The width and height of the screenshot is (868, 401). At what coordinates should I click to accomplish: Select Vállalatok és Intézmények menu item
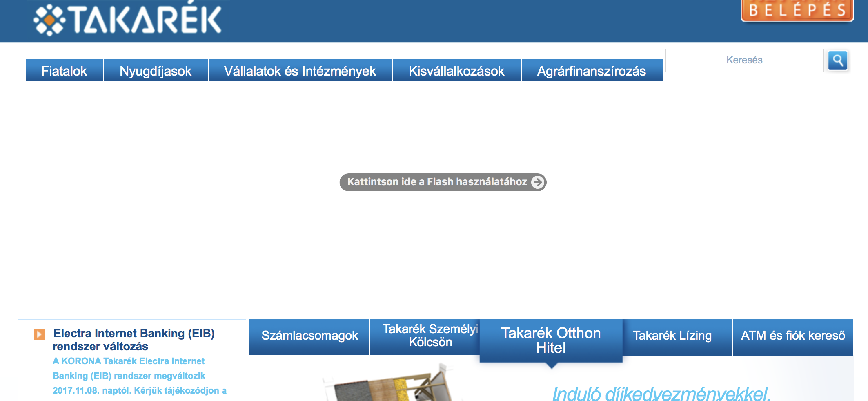pos(300,71)
